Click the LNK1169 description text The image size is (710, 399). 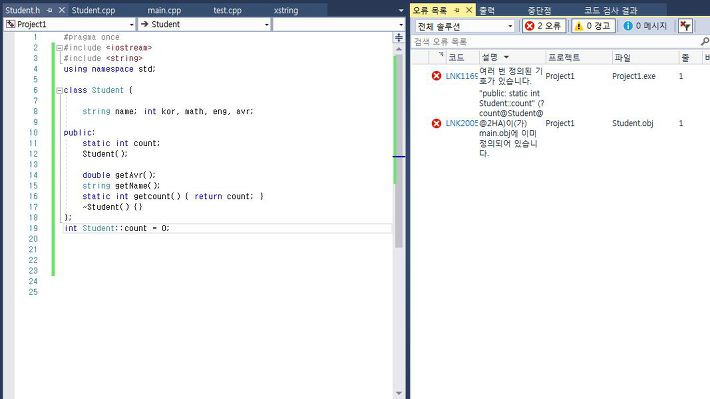[x=511, y=76]
